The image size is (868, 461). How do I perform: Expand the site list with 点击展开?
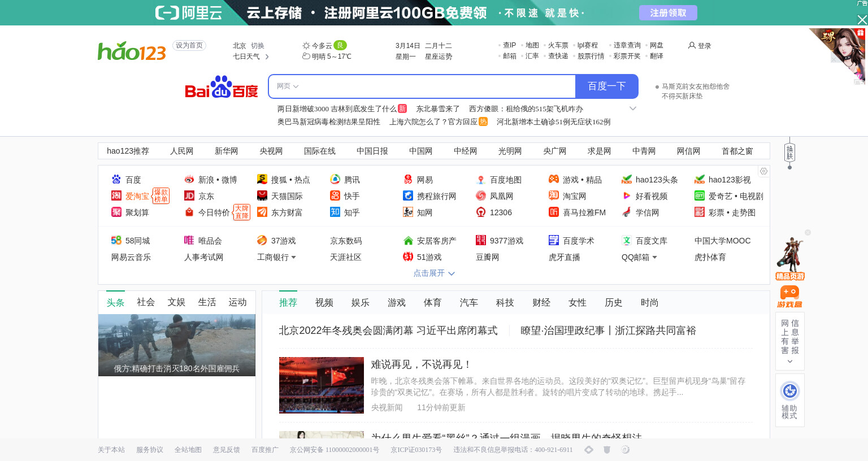[434, 273]
